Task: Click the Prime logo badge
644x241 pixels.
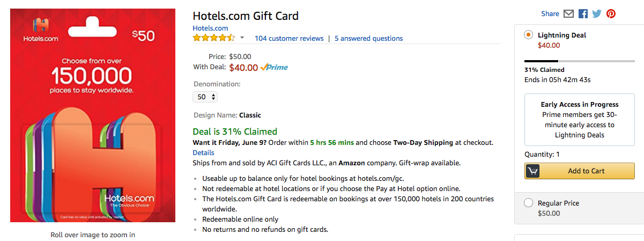Action: point(274,67)
